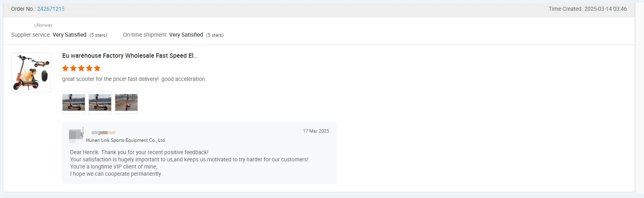Click the blurred replier name
The image size is (644, 198).
[x=104, y=132]
